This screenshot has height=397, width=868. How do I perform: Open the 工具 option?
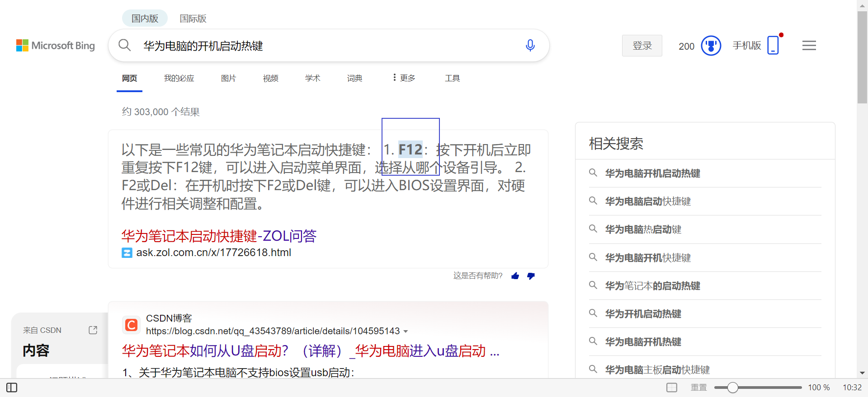(452, 78)
